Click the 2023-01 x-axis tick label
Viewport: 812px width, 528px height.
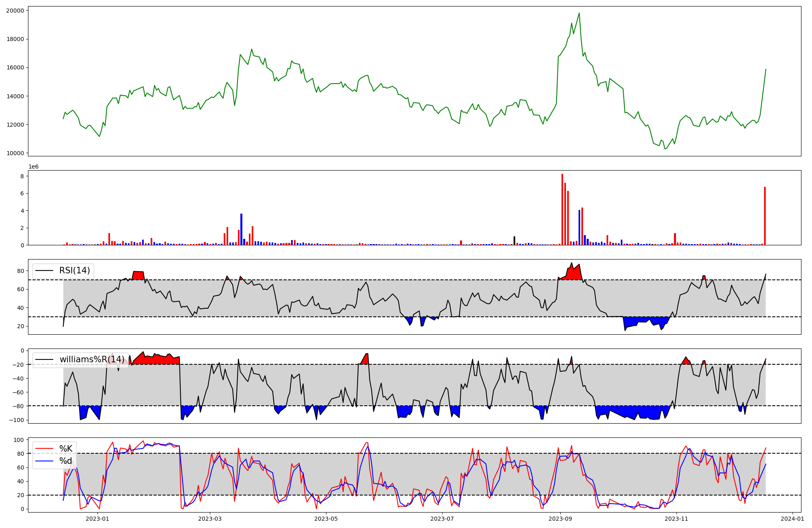click(98, 519)
